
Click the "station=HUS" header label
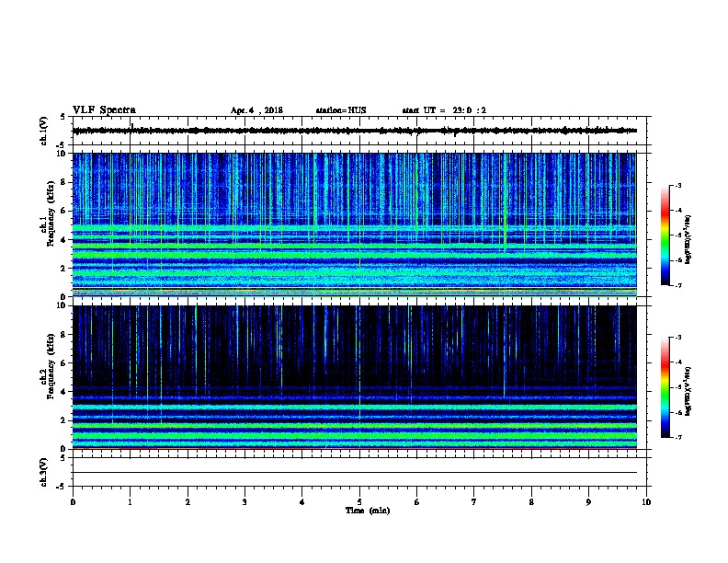[x=341, y=110]
